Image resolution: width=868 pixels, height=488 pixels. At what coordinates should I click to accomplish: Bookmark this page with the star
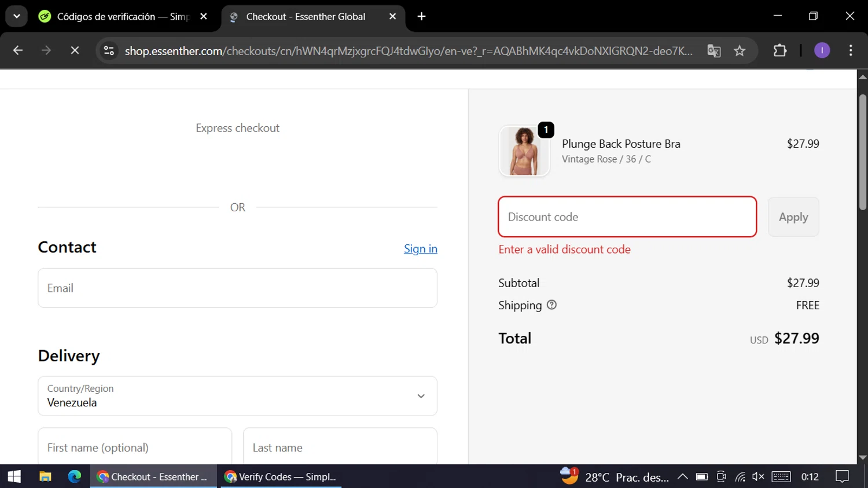coord(740,51)
